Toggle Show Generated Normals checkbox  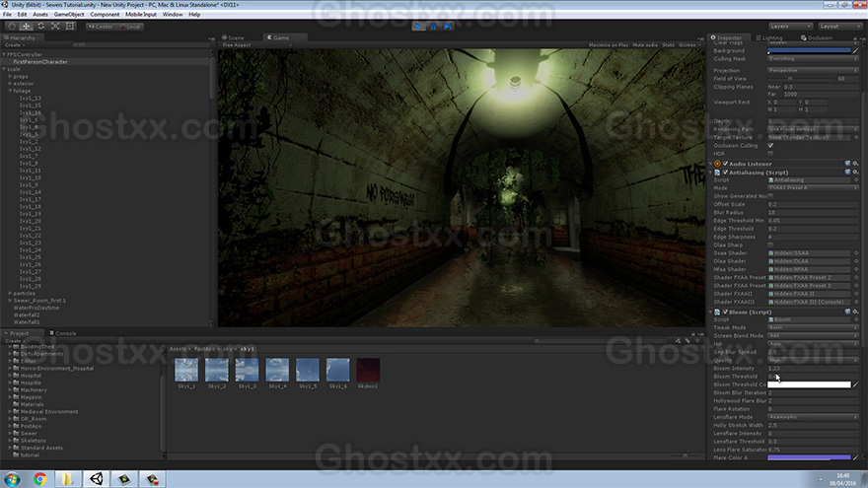coord(770,196)
